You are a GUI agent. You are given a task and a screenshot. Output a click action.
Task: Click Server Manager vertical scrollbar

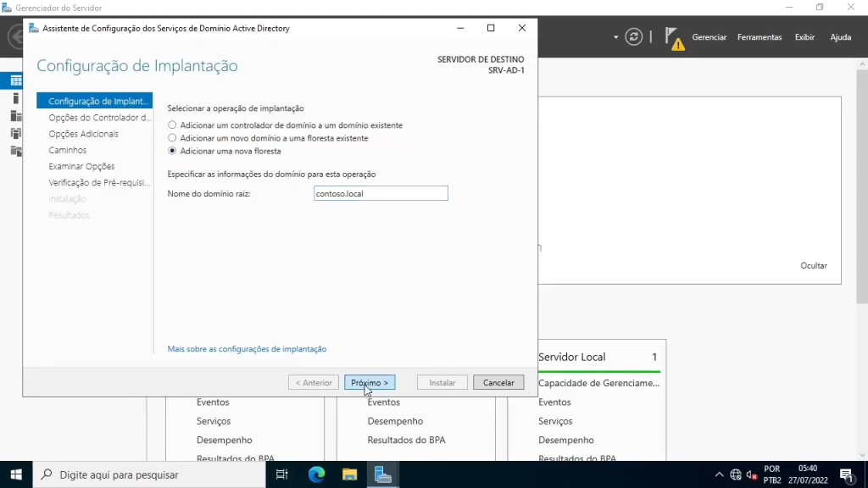pos(862,186)
